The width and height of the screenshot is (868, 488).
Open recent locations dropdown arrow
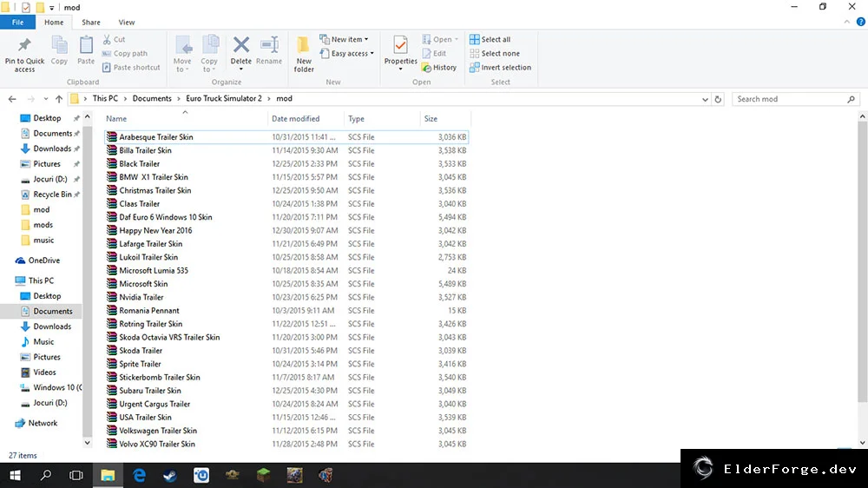(45, 99)
